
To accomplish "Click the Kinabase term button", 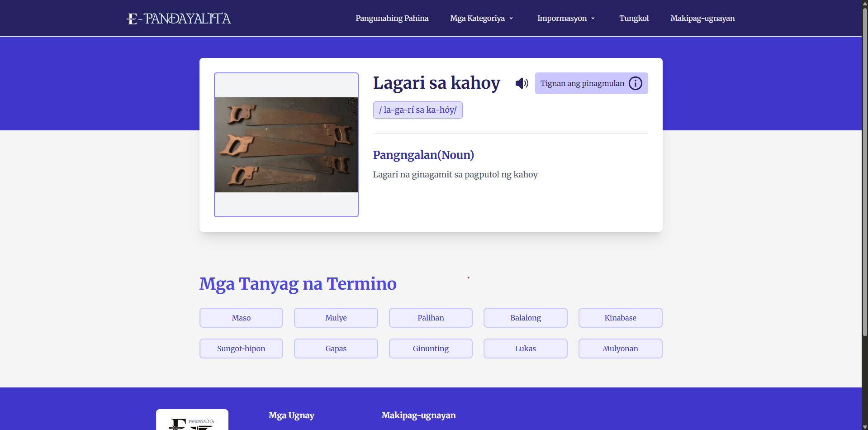I will point(620,318).
